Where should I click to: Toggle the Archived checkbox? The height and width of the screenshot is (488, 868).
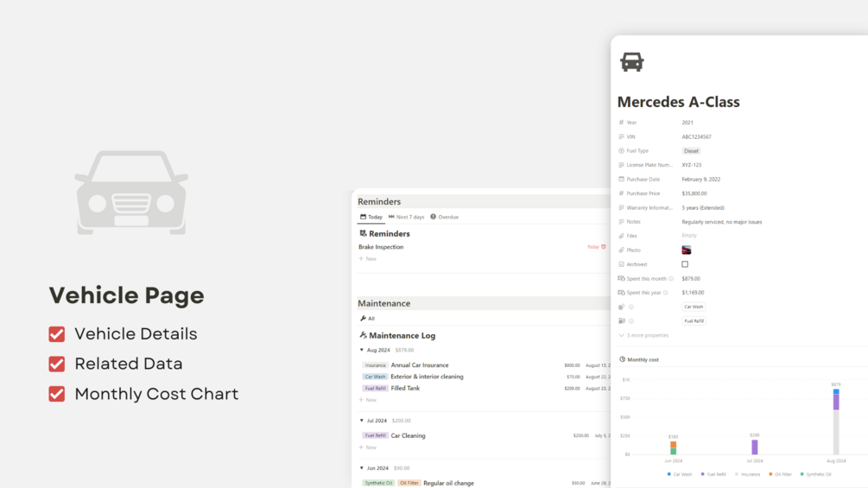[685, 264]
